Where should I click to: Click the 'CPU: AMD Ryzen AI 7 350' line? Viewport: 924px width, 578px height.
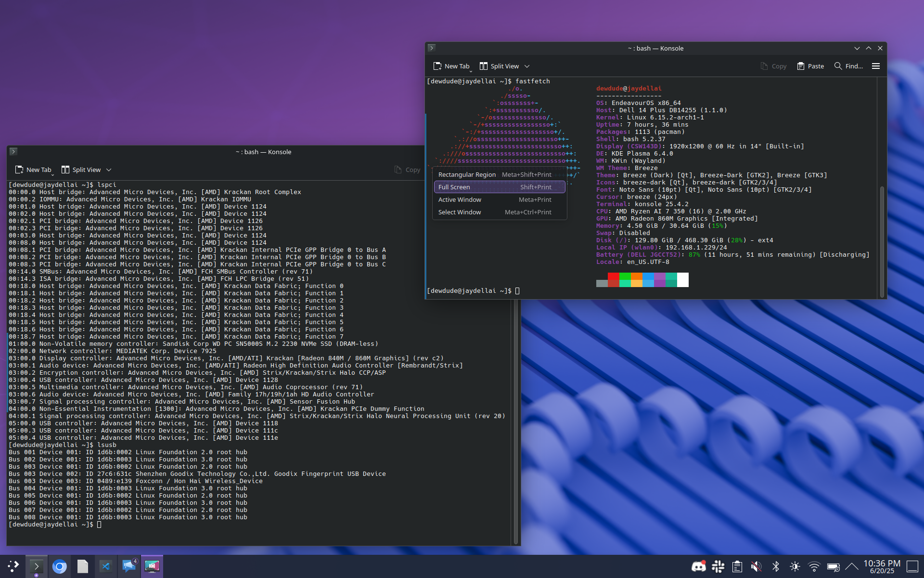click(x=671, y=211)
